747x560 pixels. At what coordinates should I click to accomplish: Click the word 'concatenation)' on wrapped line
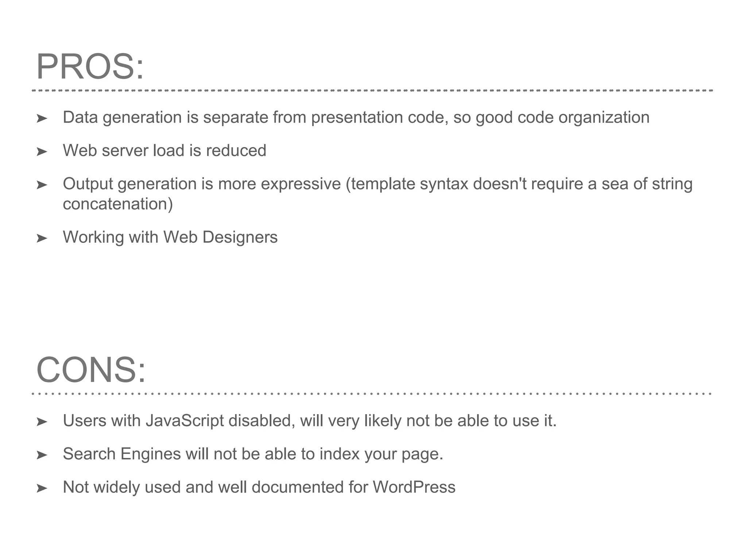click(118, 204)
